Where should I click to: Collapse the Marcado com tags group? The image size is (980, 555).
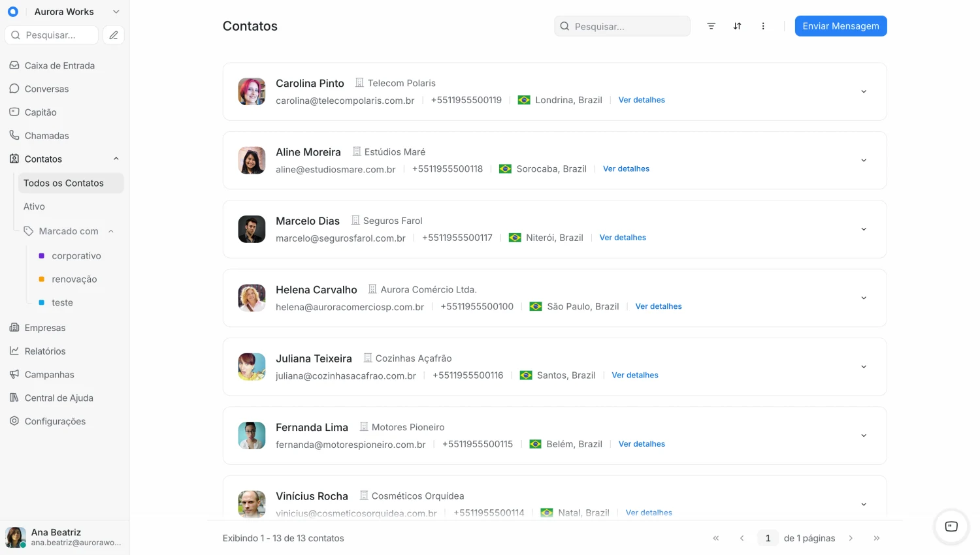111,231
